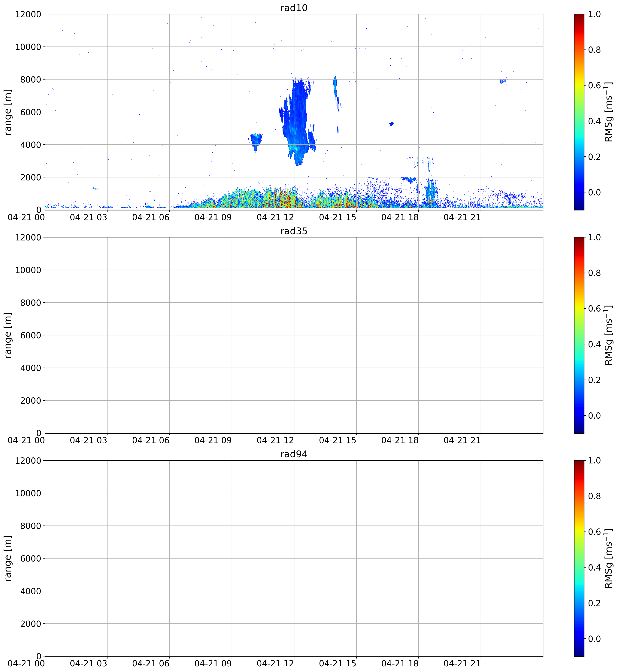This screenshot has width=618, height=672.
Task: Click the '04-21 09' time tick under rad94
Action: click(213, 664)
